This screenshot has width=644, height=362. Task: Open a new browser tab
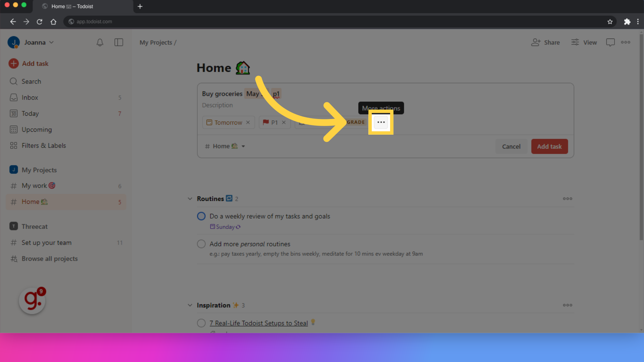140,6
